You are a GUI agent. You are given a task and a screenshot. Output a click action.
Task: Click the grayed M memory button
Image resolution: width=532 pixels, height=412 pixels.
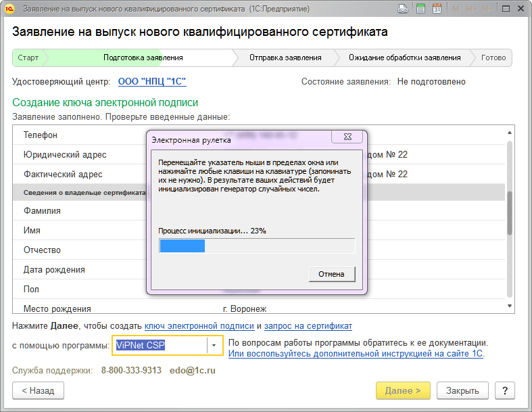coord(456,9)
